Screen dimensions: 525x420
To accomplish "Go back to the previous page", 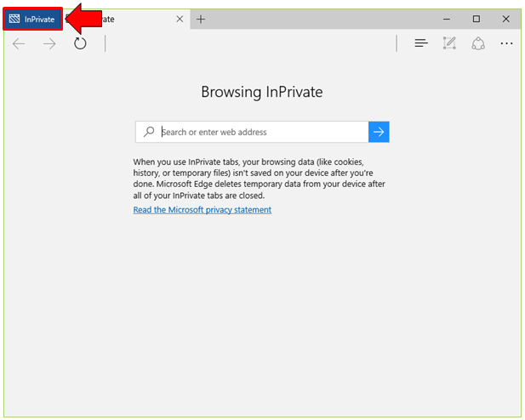I will click(x=19, y=43).
